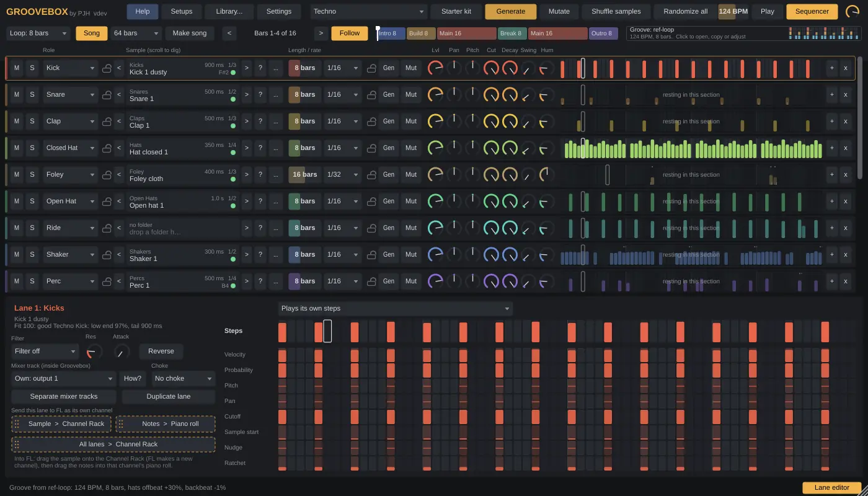Adjust the Attack knob in lane editor
868x496 pixels.
pos(122,352)
